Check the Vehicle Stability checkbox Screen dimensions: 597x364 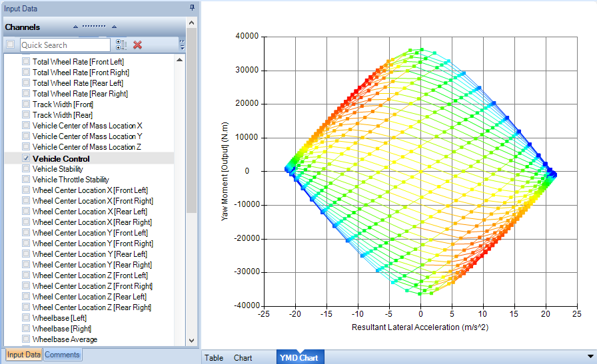tap(26, 168)
